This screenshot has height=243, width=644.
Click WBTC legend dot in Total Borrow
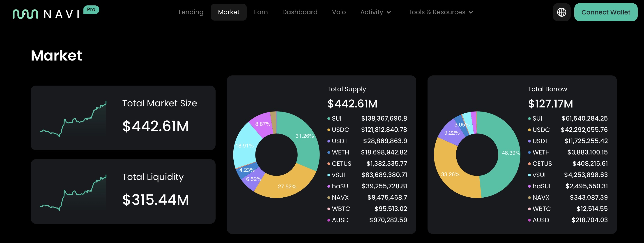click(529, 209)
